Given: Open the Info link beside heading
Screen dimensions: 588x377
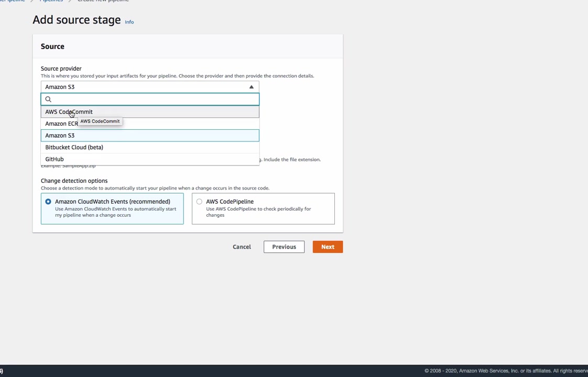Looking at the screenshot, I should [129, 22].
